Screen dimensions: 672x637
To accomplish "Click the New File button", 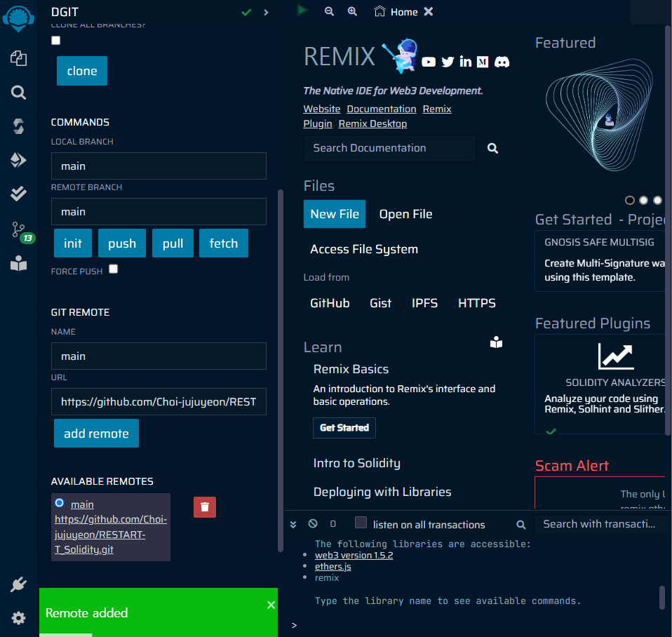I will 335,214.
